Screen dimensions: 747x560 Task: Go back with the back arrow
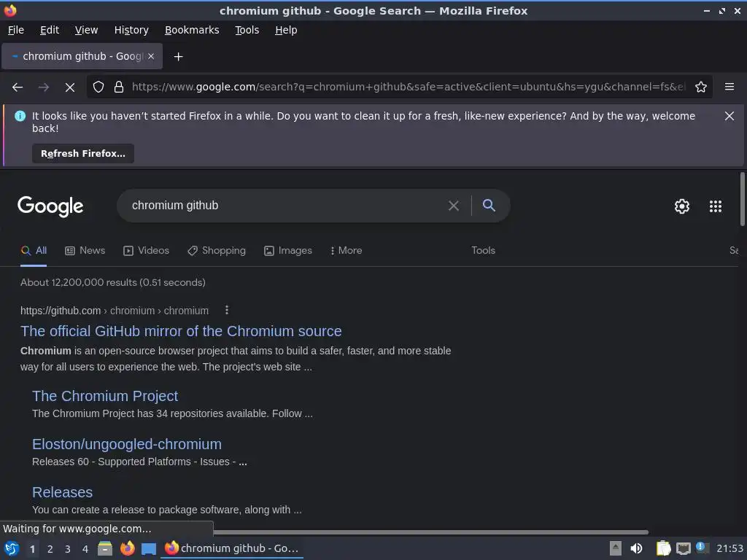[18, 87]
